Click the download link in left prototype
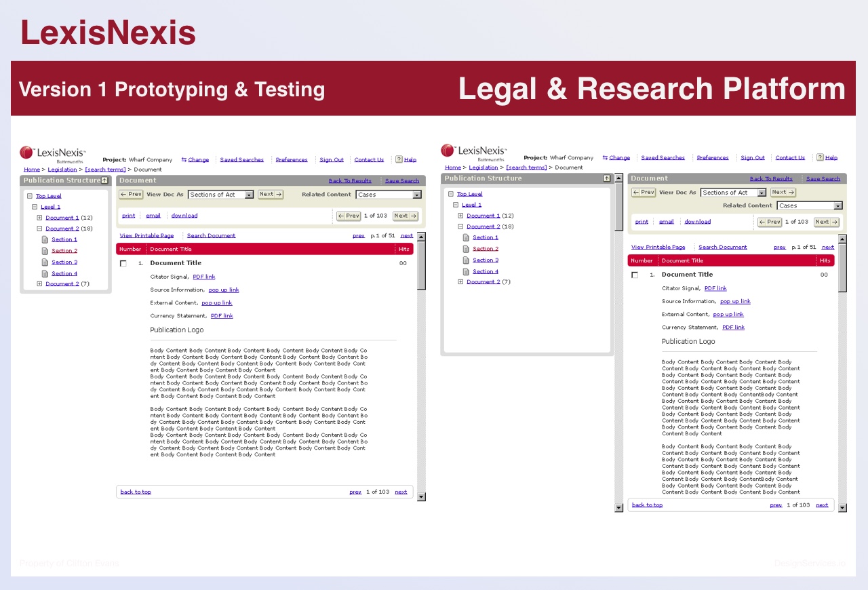The width and height of the screenshot is (868, 590). [184, 216]
